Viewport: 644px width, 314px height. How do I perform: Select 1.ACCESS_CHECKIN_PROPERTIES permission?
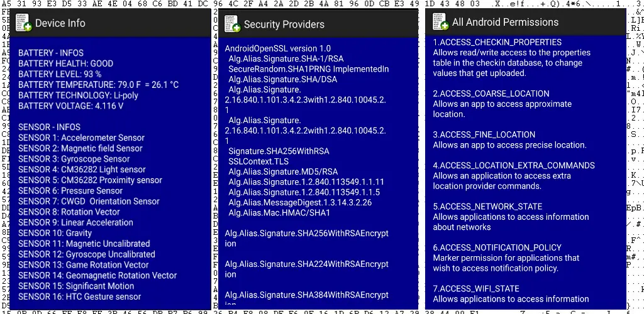(497, 42)
